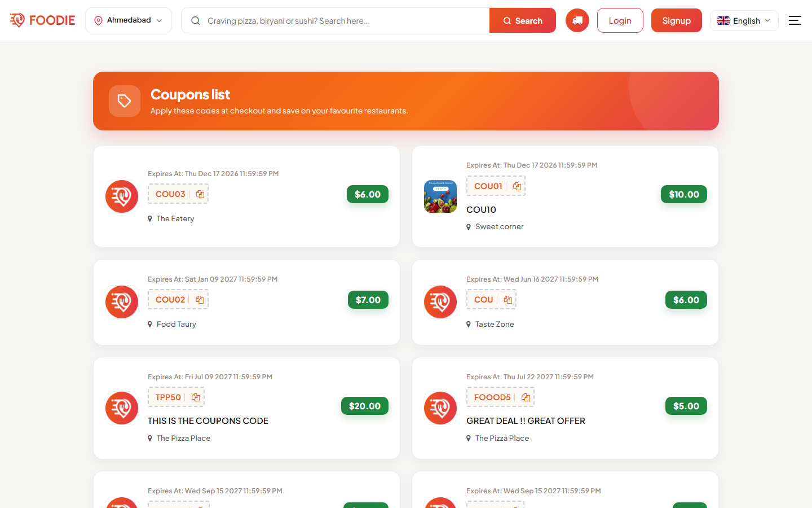
Task: Click The Eatery restaurant name
Action: tap(175, 219)
